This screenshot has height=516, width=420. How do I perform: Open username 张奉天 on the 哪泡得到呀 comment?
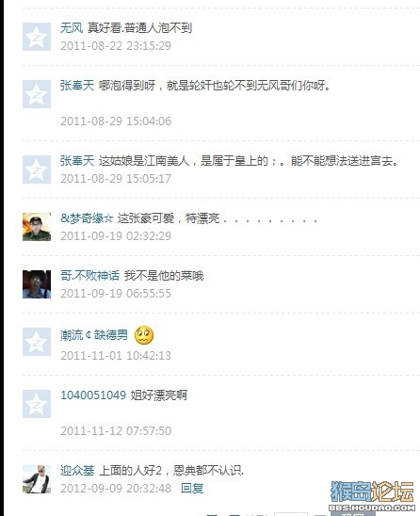[77, 86]
